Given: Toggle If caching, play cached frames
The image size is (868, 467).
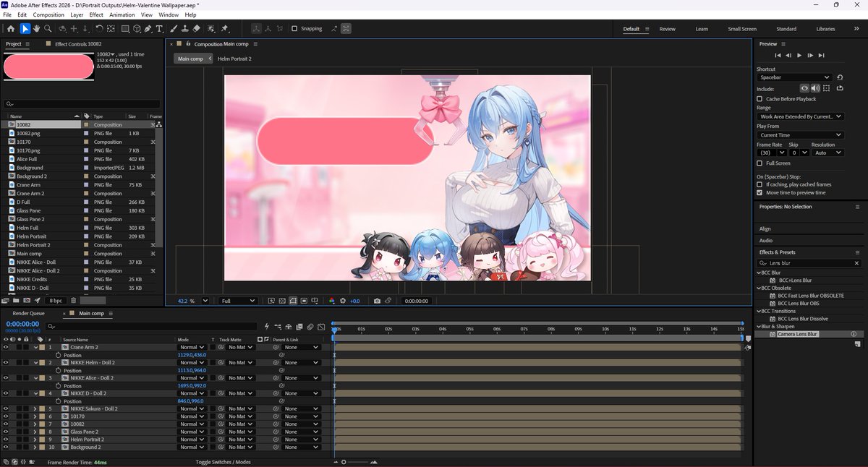Looking at the screenshot, I should coord(759,184).
